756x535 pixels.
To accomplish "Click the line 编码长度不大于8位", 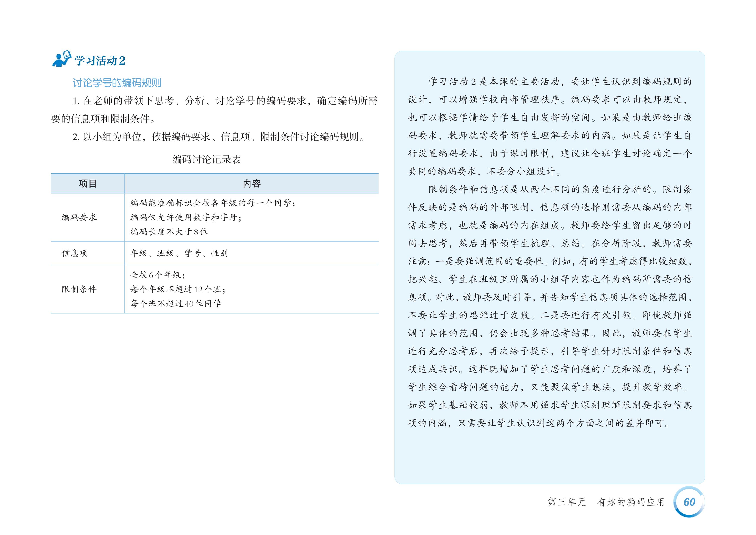I will 169,232.
